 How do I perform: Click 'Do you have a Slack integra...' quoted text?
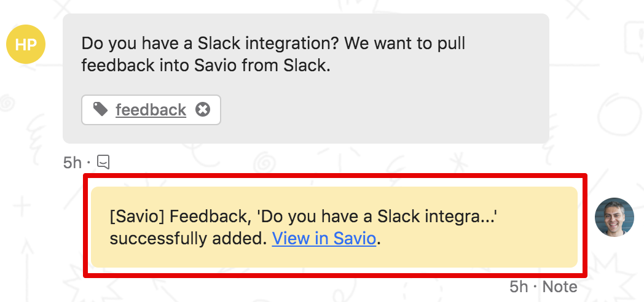pyautogui.click(x=376, y=216)
